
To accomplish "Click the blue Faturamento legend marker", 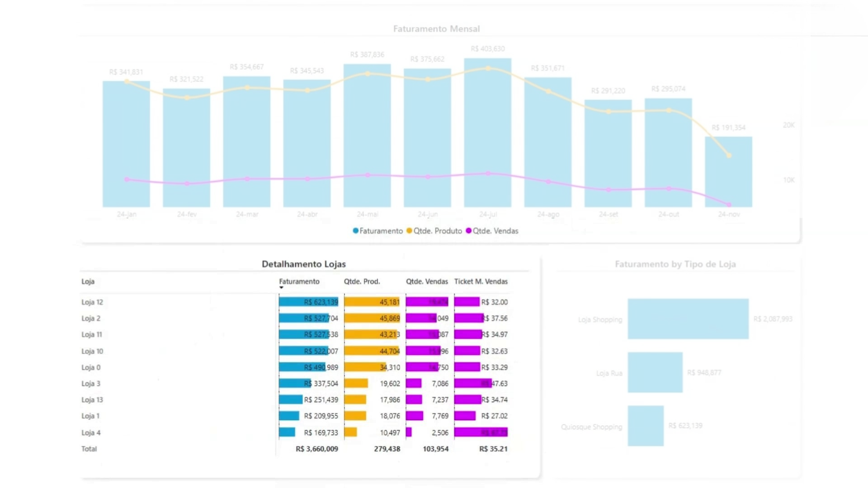I will pos(356,231).
